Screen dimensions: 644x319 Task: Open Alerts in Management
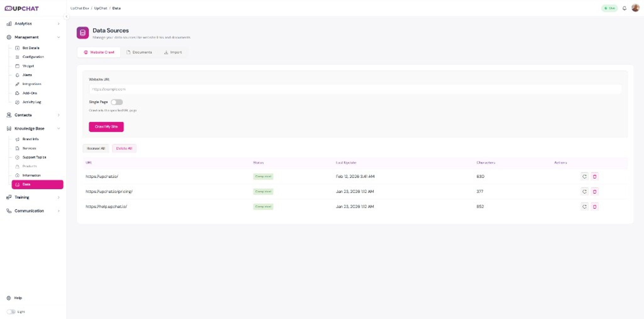click(27, 75)
